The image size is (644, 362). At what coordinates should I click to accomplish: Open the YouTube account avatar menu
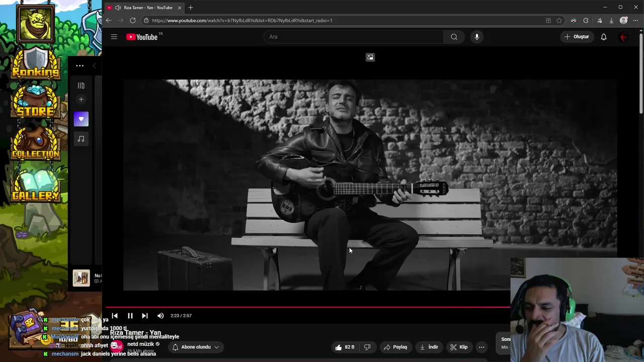[623, 37]
